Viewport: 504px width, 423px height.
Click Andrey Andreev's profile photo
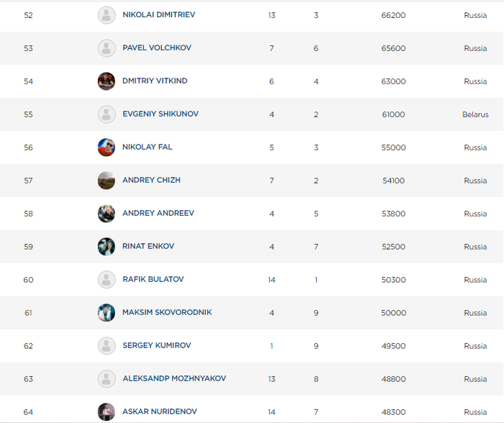pos(107,214)
